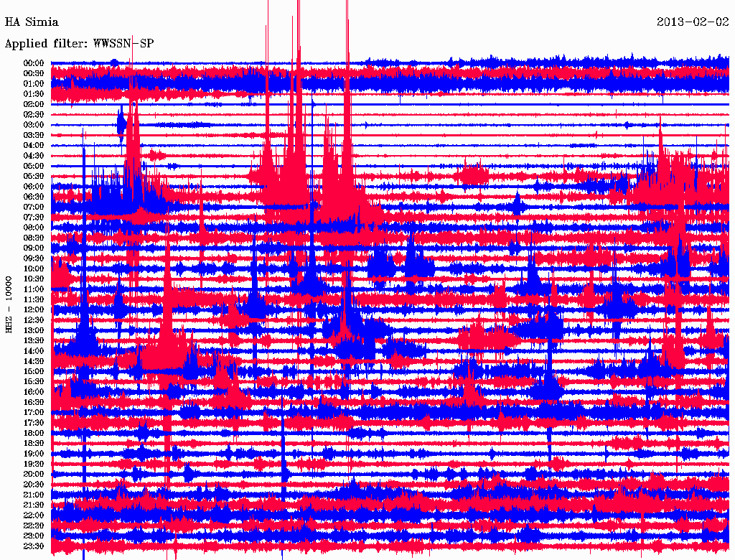
Task: Select the 15:00 time label
Action: click(33, 371)
